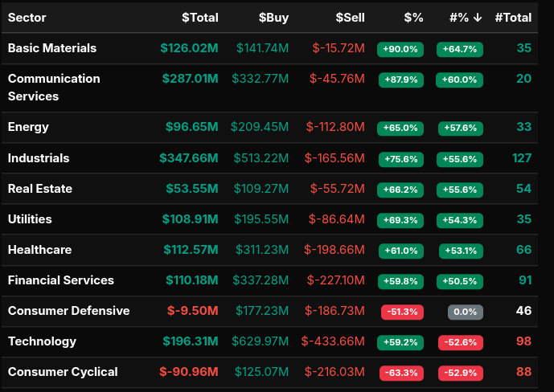Click Basic Materials' +90.0% green badge
Screen dimensions: 554x392
coord(400,49)
